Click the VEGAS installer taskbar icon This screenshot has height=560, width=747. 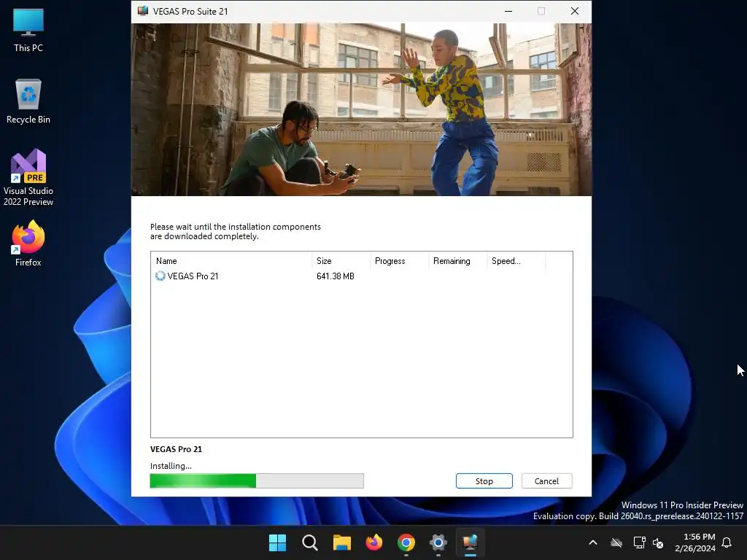(471, 542)
